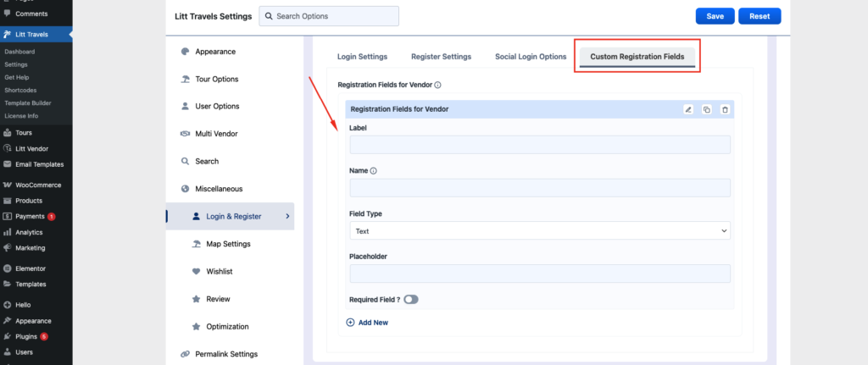Image resolution: width=868 pixels, height=365 pixels.
Task: Click the edit pencil icon on vendor field
Action: 688,109
